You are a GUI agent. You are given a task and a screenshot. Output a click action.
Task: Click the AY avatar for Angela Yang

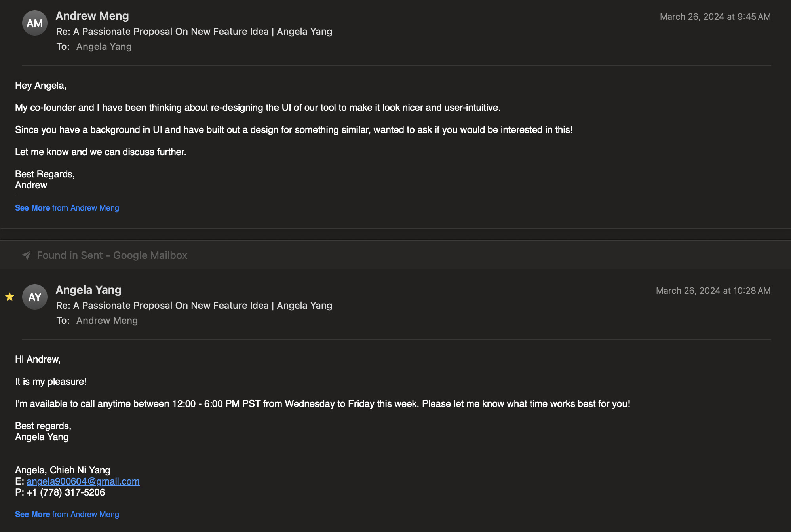(x=35, y=297)
